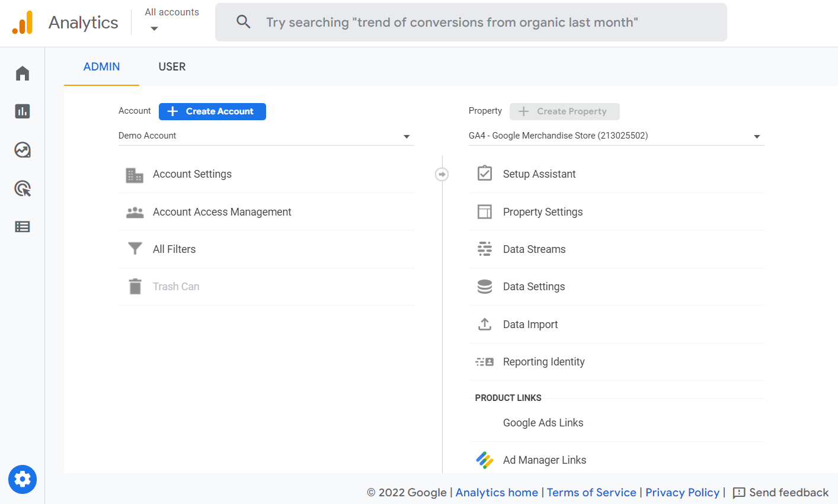
Task: Open the Home sidebar icon
Action: (x=23, y=73)
